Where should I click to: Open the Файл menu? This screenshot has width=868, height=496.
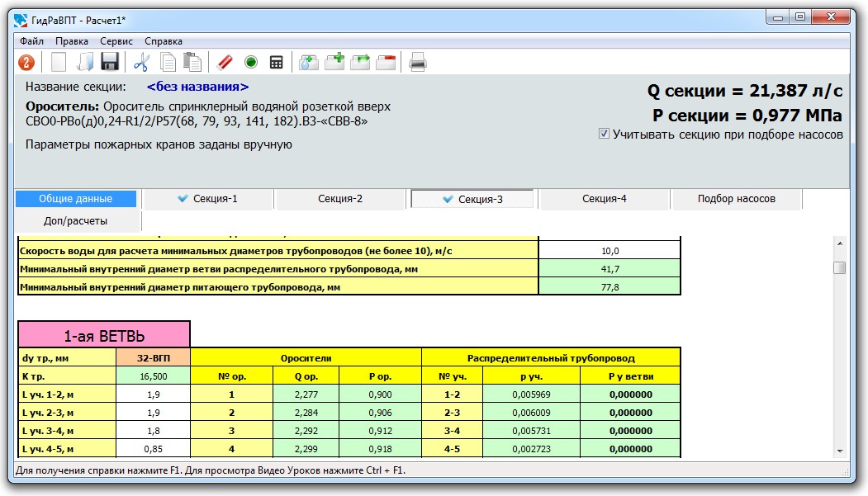(32, 41)
